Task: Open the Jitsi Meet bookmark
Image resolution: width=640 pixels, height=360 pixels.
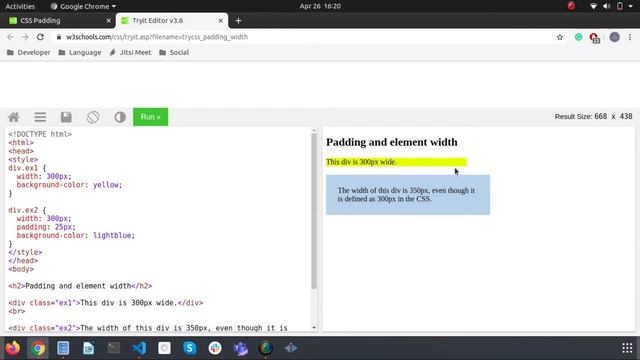Action: 130,52
